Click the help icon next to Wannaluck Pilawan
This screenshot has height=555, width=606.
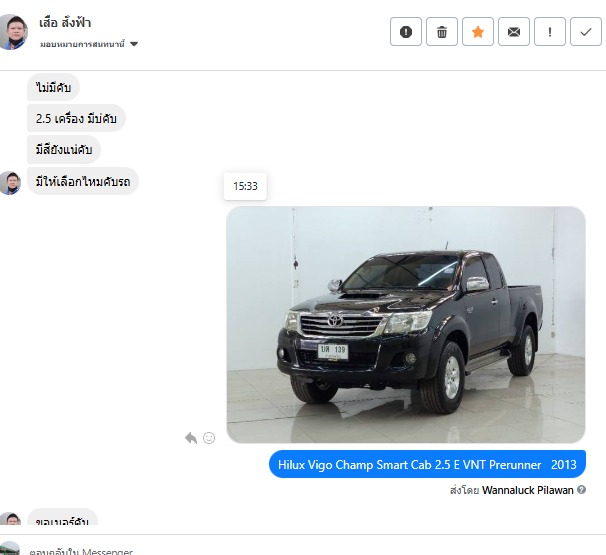coord(581,490)
